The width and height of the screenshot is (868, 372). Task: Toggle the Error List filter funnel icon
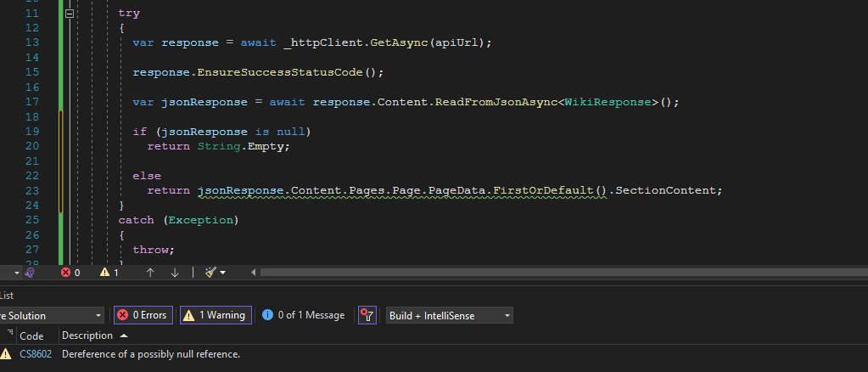367,315
